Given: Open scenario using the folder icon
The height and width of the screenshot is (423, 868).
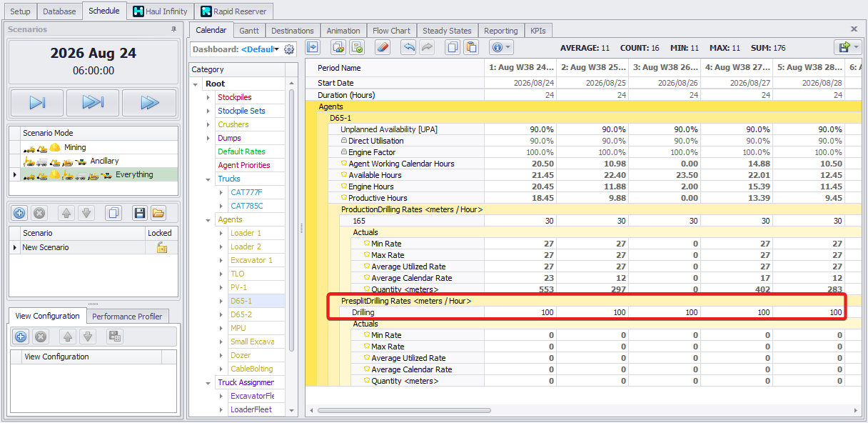Looking at the screenshot, I should click(x=158, y=213).
